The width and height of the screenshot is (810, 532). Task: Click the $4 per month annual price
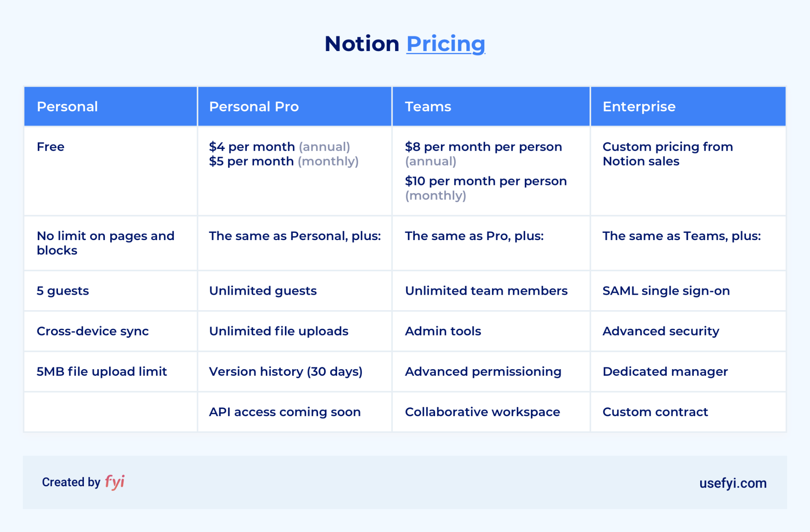280,147
